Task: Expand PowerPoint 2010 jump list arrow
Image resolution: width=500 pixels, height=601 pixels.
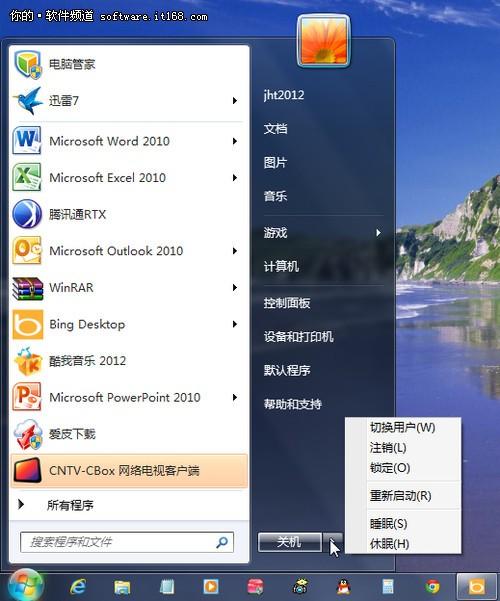Action: [x=235, y=397]
